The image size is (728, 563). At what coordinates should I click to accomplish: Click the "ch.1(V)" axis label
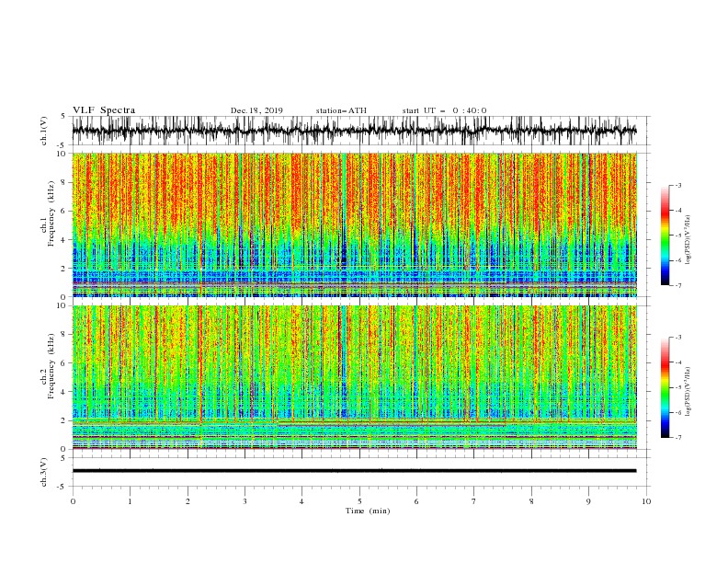point(44,131)
